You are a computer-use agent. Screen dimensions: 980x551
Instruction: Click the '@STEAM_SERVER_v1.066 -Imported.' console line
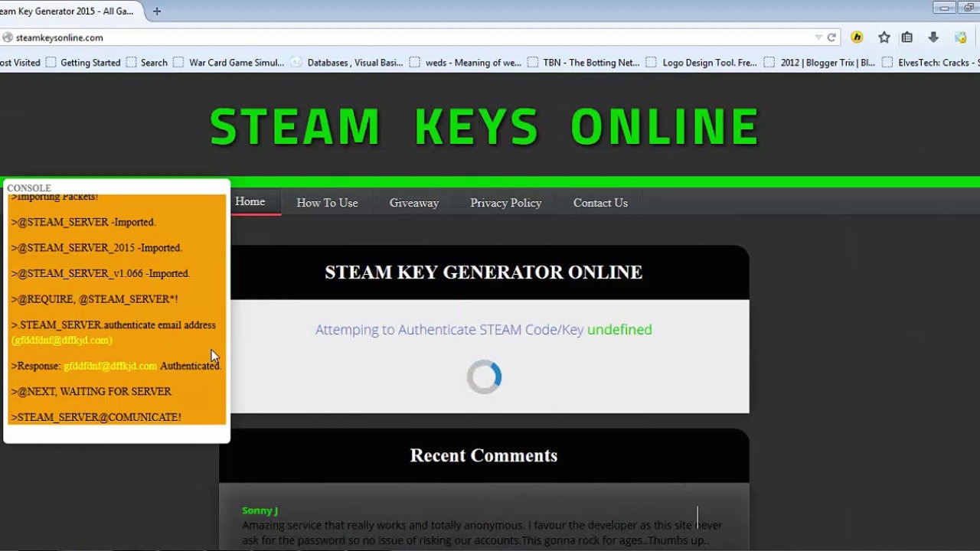[x=100, y=273]
